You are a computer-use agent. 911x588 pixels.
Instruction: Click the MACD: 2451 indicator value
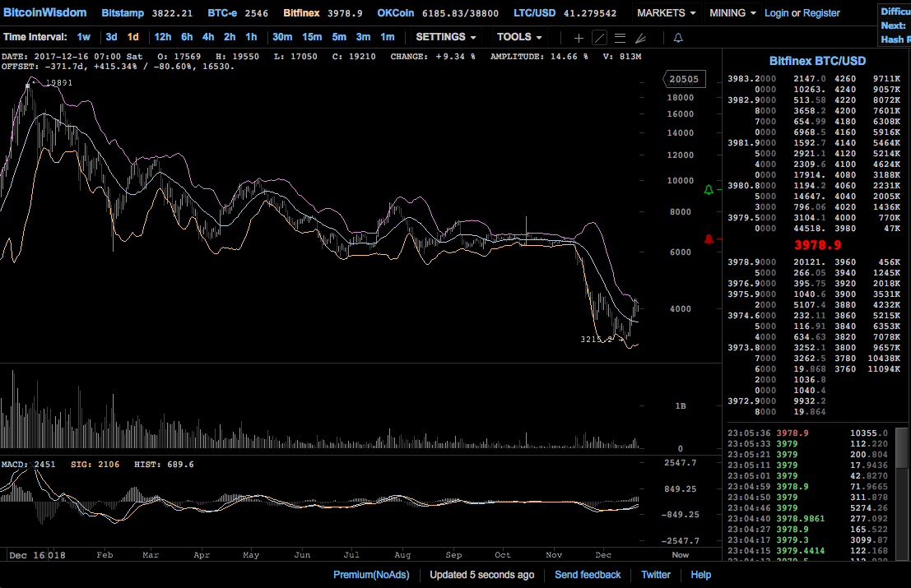(x=29, y=465)
